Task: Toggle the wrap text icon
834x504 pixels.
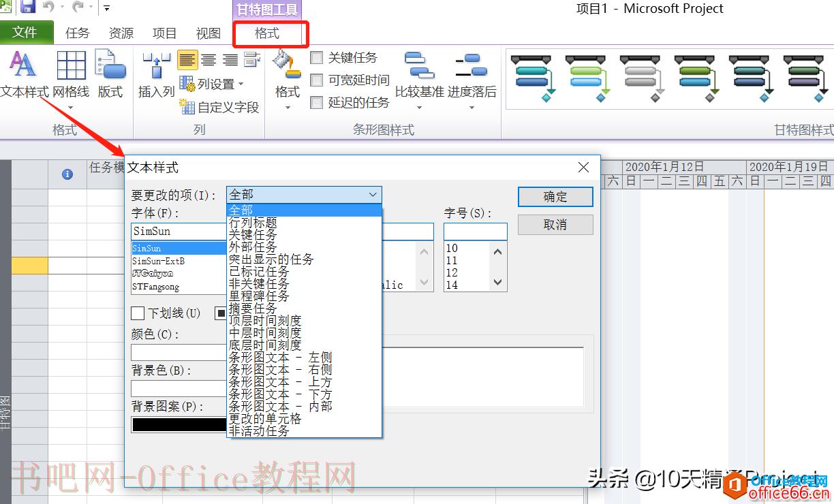Action: pos(252,61)
